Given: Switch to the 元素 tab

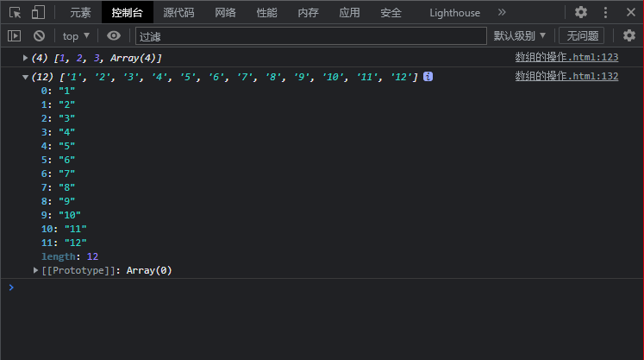Looking at the screenshot, I should coord(80,13).
